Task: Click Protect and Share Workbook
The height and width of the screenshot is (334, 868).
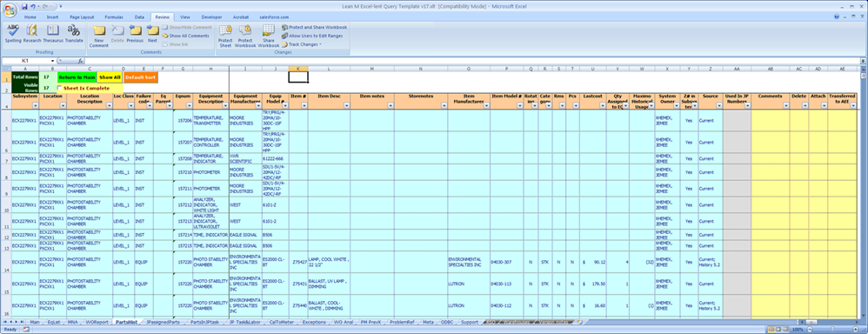Action: (x=314, y=27)
